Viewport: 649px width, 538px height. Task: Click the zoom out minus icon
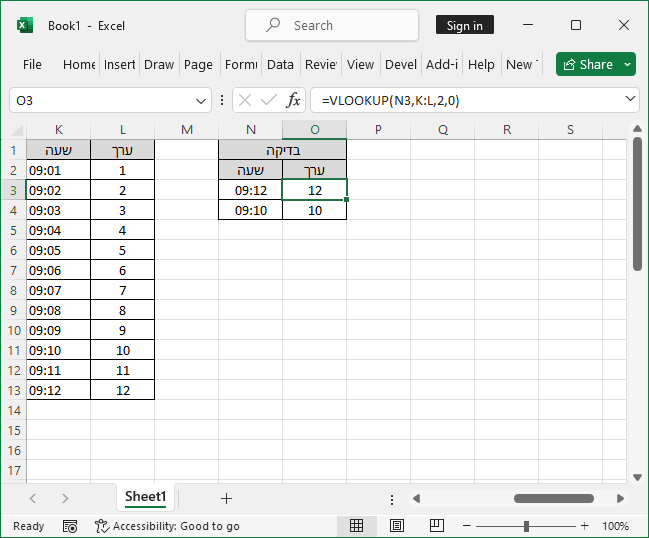coord(467,526)
